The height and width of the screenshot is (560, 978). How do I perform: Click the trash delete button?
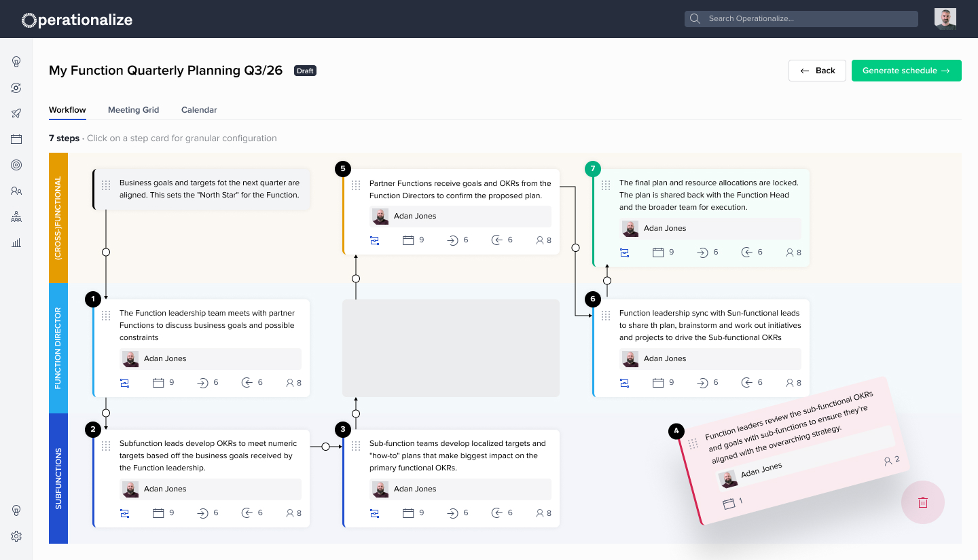coord(923,502)
